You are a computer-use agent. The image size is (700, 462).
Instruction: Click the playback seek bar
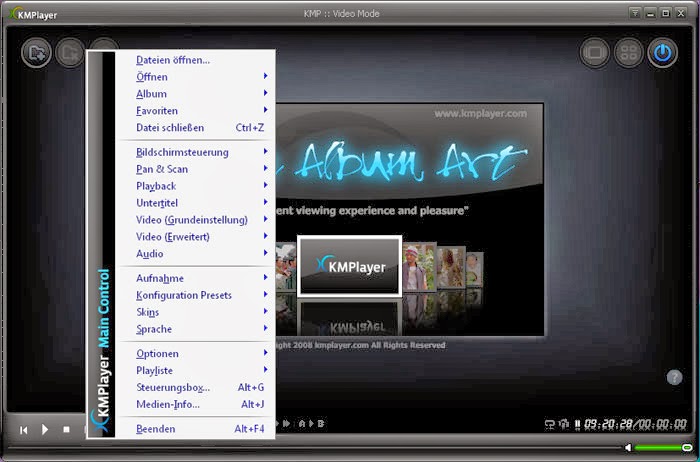click(314, 447)
